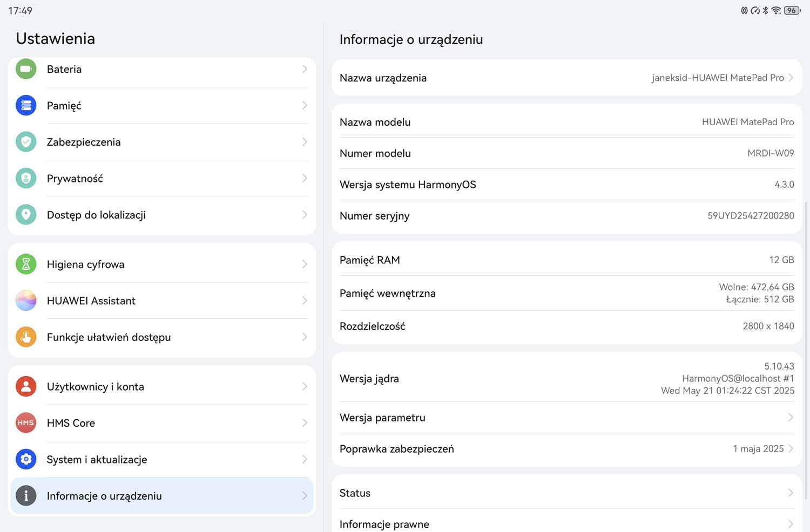Tap the Wersja jądra label
810x532 pixels.
tap(369, 379)
